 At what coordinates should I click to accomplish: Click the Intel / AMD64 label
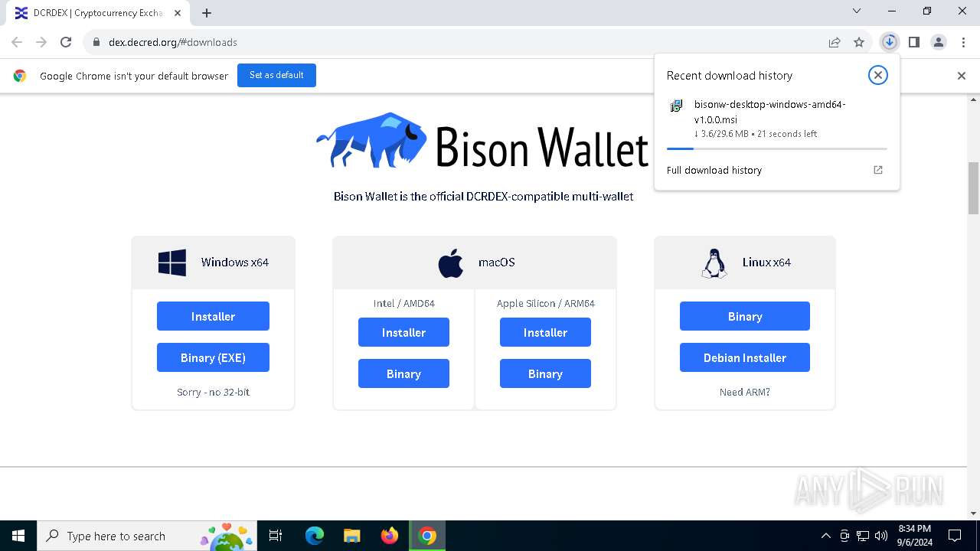click(403, 303)
